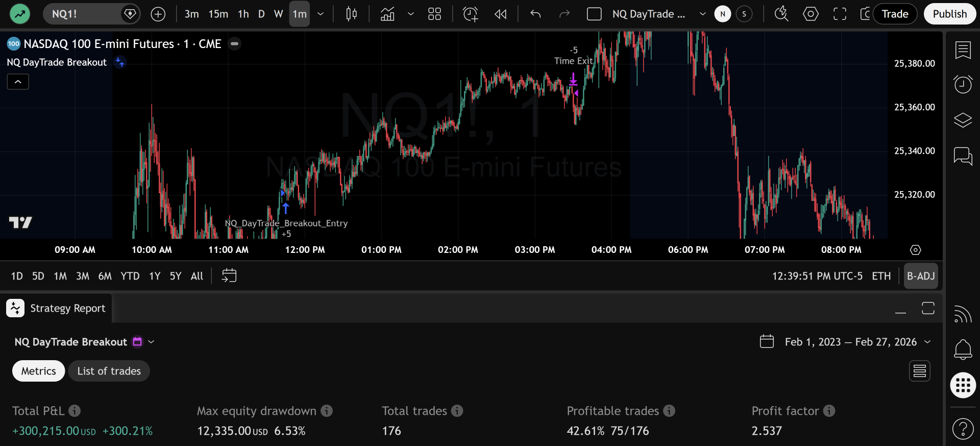Viewport: 980px width, 446px height.
Task: Open the candlestick chart style menu
Action: tap(351, 14)
